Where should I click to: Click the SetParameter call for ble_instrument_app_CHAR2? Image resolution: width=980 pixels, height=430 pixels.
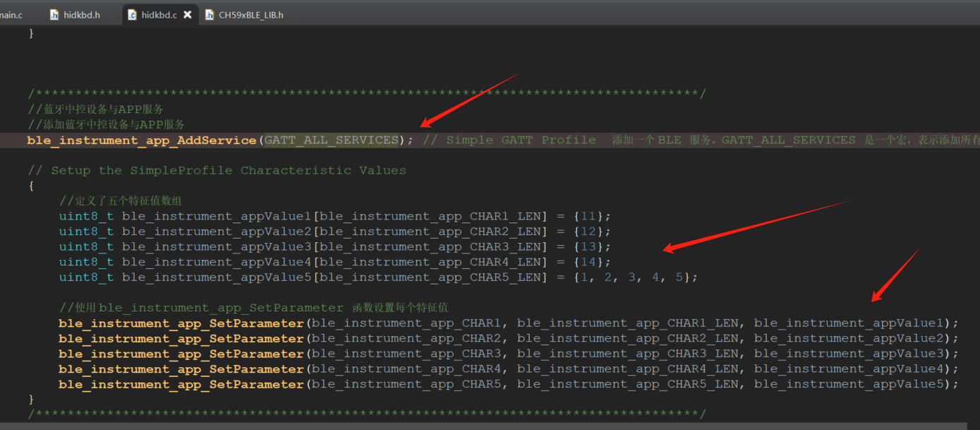(x=509, y=339)
